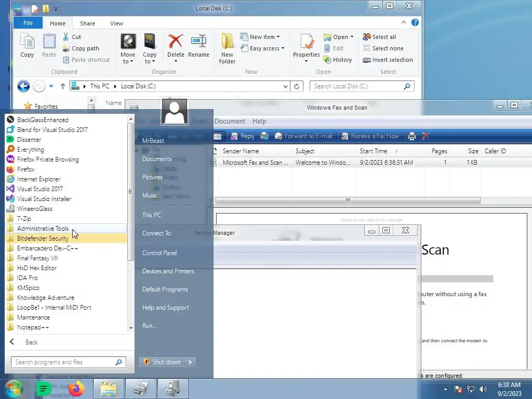Open Windows Fax and Scan taskbar button
The width and height of the screenshot is (532, 399).
pos(141,389)
